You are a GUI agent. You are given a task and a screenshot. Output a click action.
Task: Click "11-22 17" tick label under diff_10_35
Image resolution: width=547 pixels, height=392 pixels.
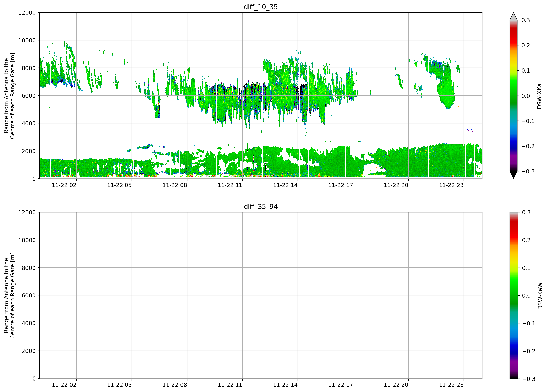[x=341, y=185]
